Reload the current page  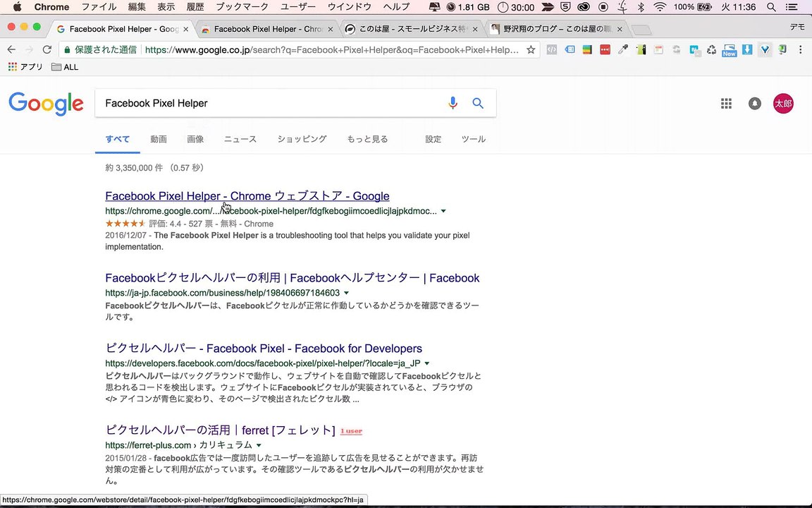pyautogui.click(x=47, y=50)
